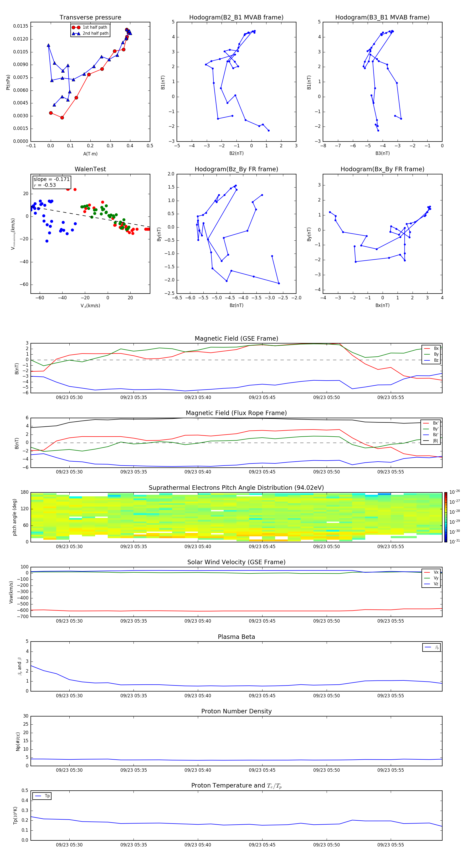Viewport: 473px width, 868px height.
Task: Click the "Hodogram(Bx_By FR frame)" title
Action: [x=382, y=169]
